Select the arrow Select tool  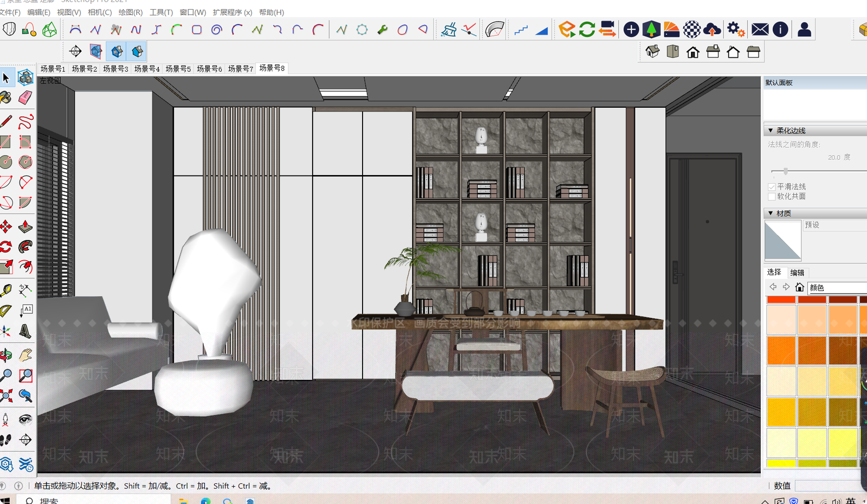pyautogui.click(x=6, y=78)
